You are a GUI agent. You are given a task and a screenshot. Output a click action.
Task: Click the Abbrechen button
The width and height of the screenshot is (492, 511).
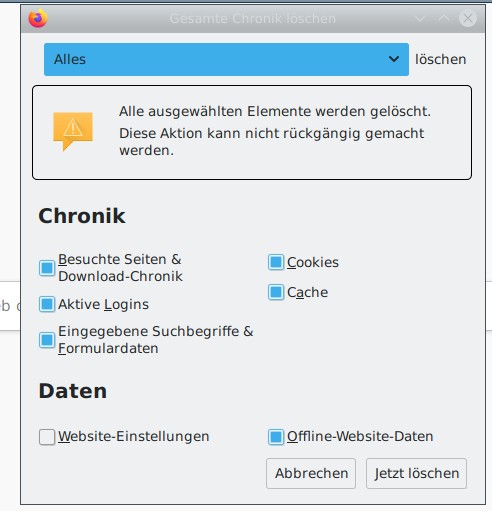311,473
